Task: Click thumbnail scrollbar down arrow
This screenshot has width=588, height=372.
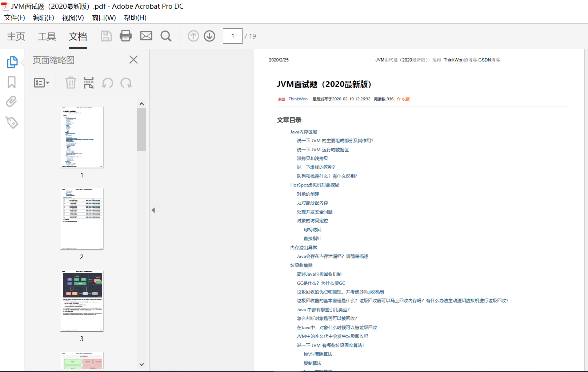Action: (141, 364)
